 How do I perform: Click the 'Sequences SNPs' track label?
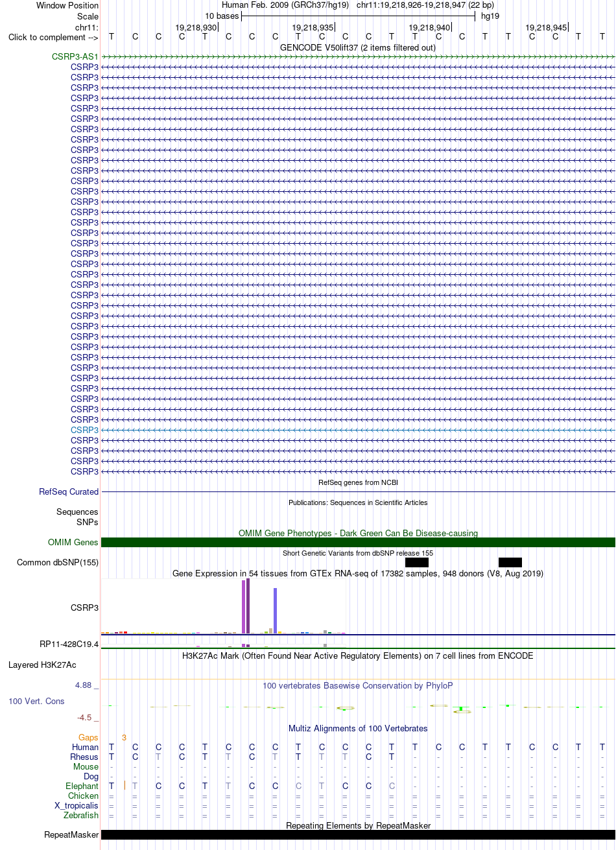(77, 517)
